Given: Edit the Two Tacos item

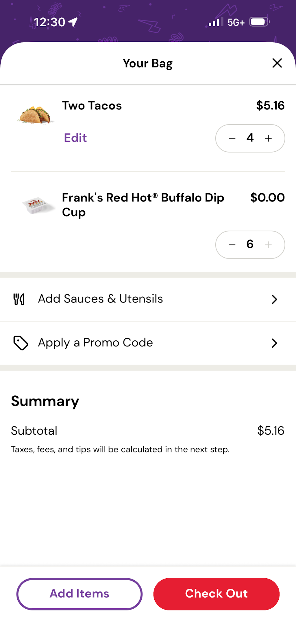Looking at the screenshot, I should point(75,138).
